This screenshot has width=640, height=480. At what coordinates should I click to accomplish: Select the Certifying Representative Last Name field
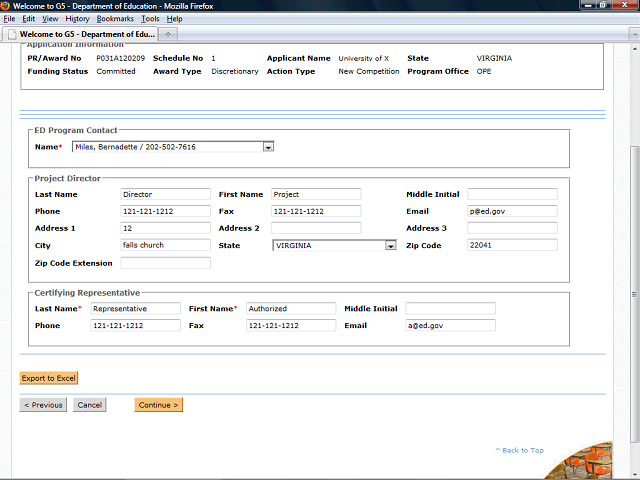point(135,309)
